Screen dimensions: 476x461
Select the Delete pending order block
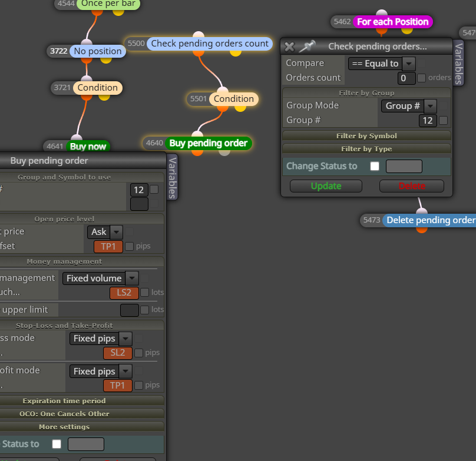pyautogui.click(x=430, y=220)
